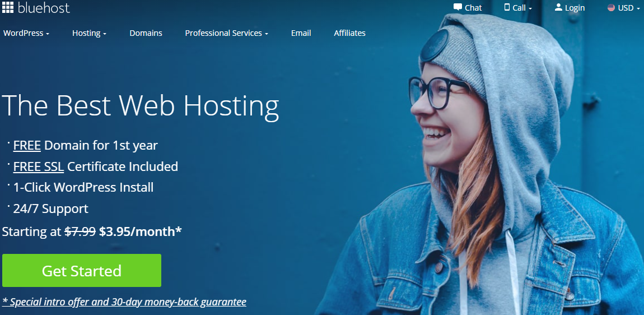Open the WordPress menu
Viewport: 644px width, 315px height.
[26, 33]
